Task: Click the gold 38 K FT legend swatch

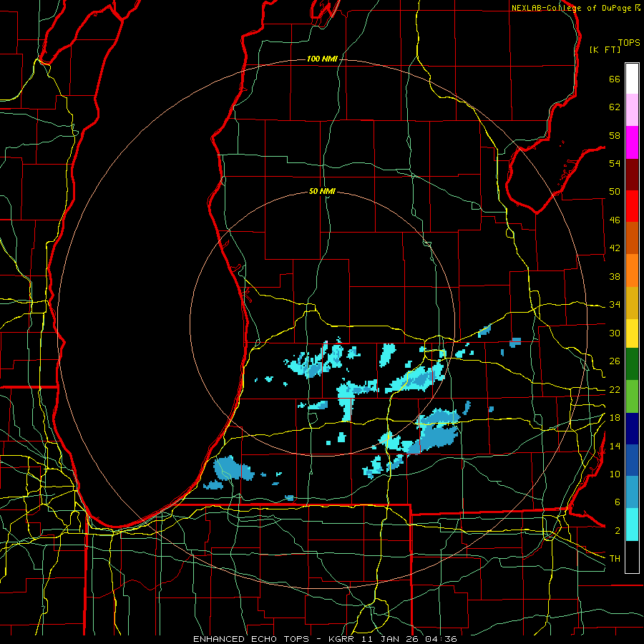Action: (x=632, y=303)
